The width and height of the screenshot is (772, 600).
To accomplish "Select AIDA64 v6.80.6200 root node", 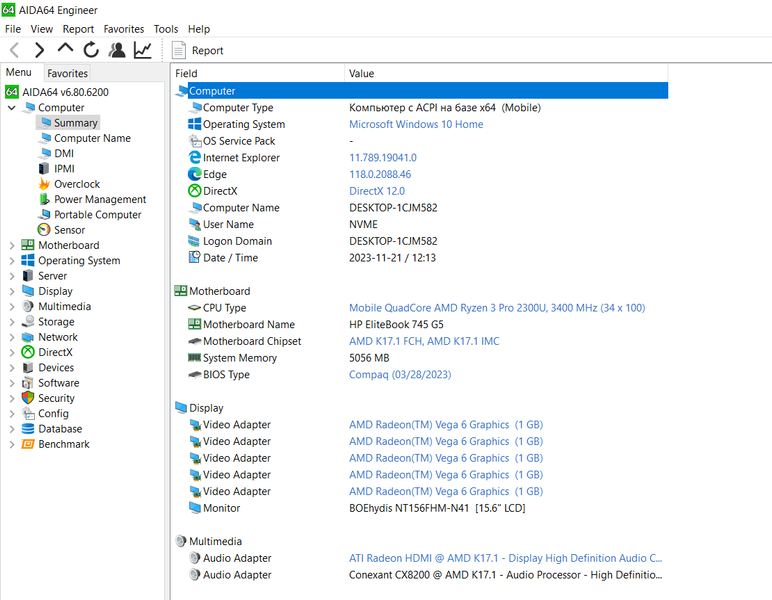I will point(65,92).
